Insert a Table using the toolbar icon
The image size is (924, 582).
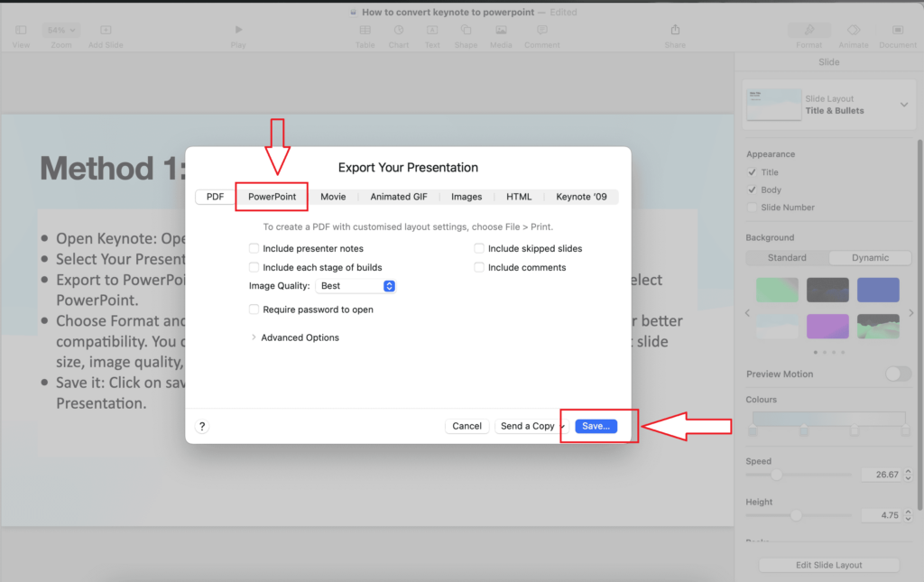(365, 30)
